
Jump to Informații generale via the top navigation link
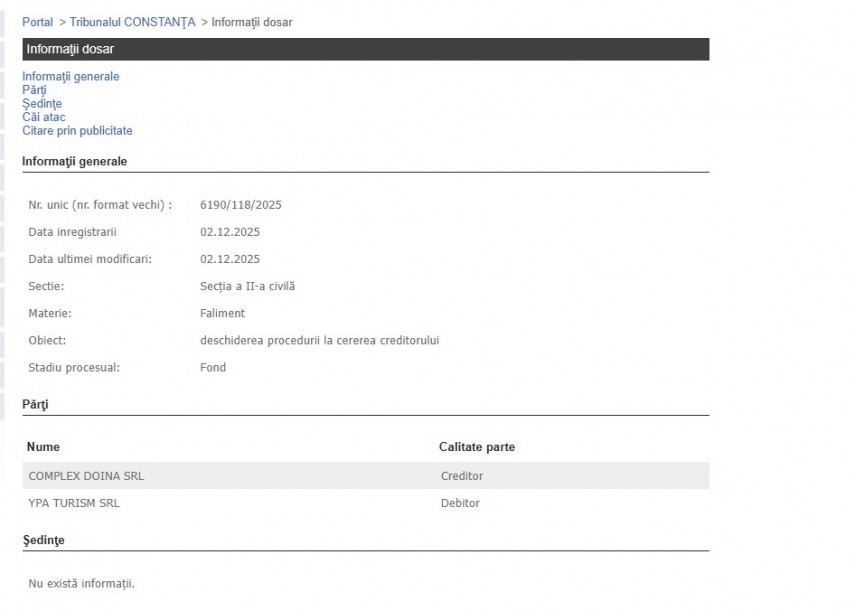(70, 76)
